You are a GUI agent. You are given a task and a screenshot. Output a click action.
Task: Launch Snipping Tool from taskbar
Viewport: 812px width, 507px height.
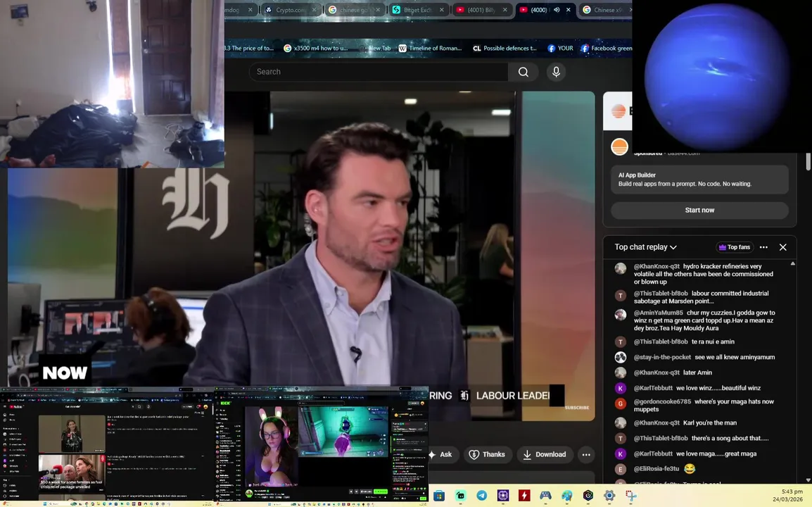(x=630, y=496)
